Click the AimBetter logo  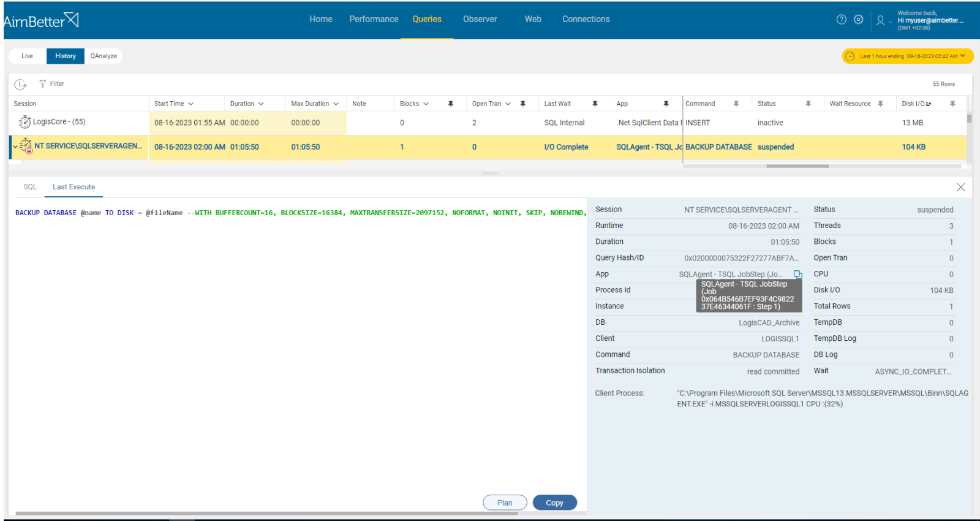pos(40,20)
